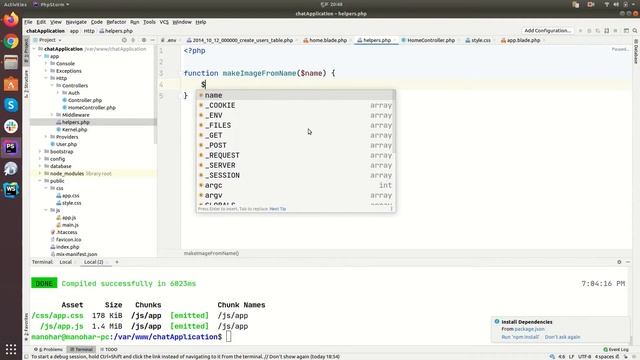Add a new terminal tab with plus
Screen dimensions: 640x360
tap(117, 262)
